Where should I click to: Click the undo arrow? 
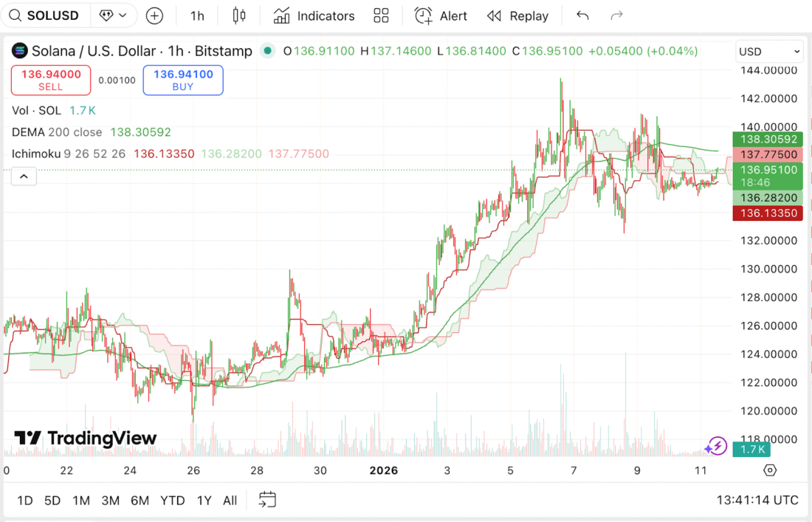[582, 16]
